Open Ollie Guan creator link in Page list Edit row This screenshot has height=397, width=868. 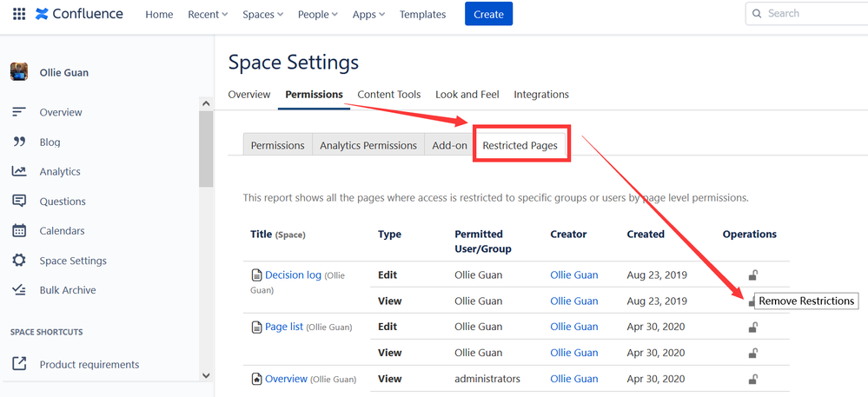tap(574, 327)
